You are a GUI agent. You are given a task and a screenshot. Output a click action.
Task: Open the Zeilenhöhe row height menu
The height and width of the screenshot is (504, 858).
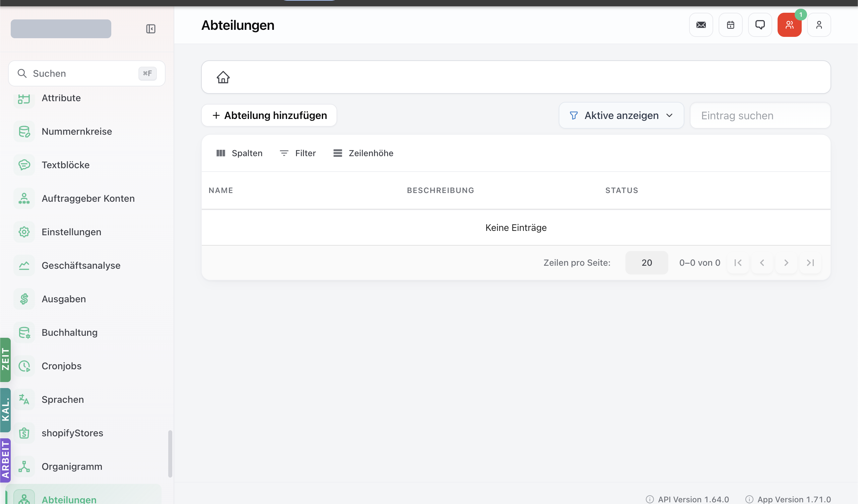[363, 153]
